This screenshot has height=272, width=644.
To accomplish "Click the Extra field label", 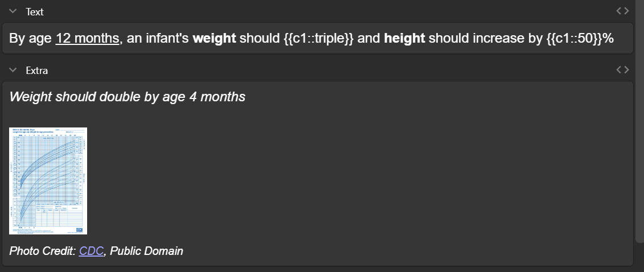I will pos(36,71).
